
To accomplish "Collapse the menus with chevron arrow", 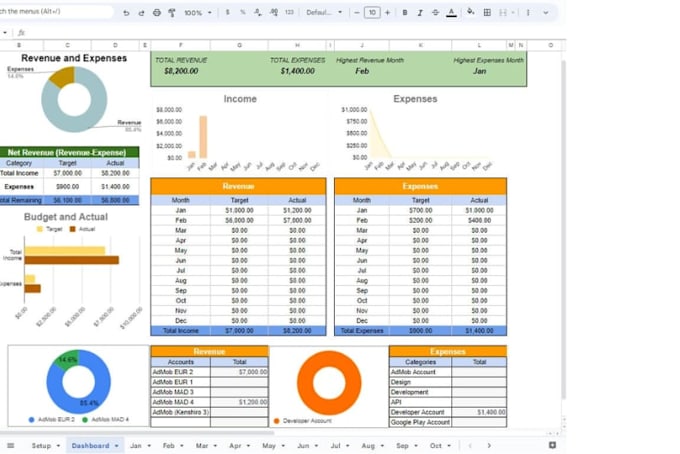I will tap(546, 13).
